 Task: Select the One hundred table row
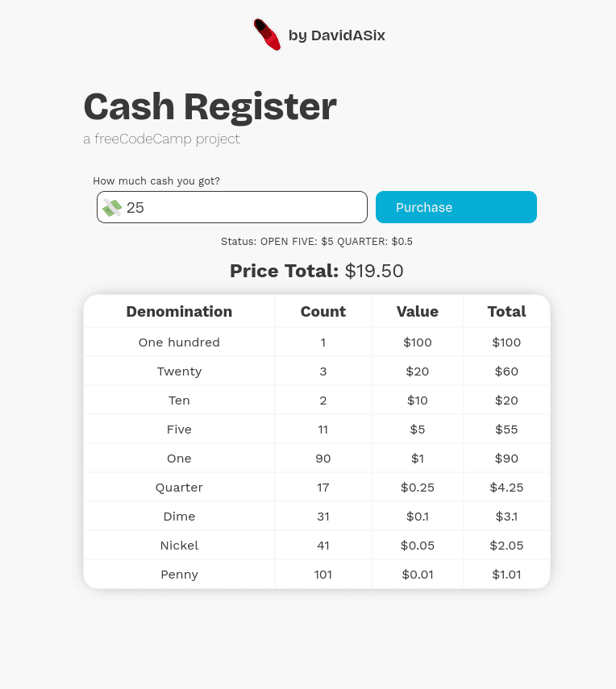[179, 342]
